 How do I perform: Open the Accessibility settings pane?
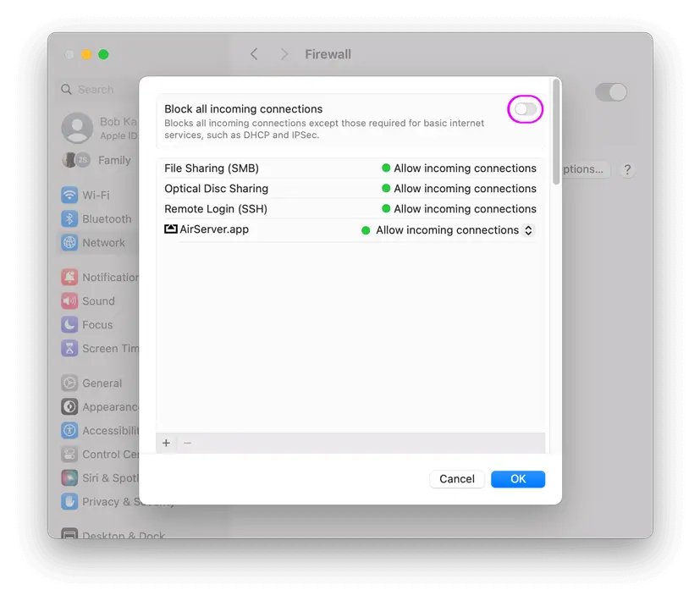[99, 430]
